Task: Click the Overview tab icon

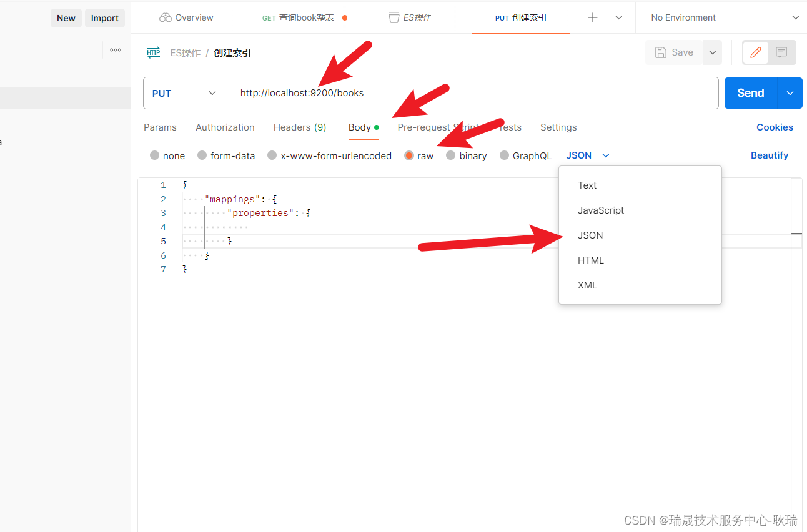Action: (x=166, y=17)
